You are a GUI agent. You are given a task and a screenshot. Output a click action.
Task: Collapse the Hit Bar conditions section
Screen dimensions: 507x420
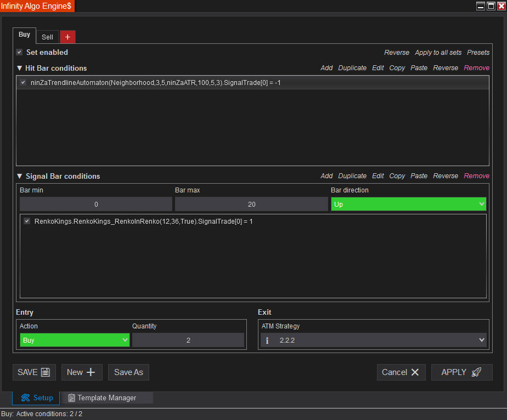(20, 69)
